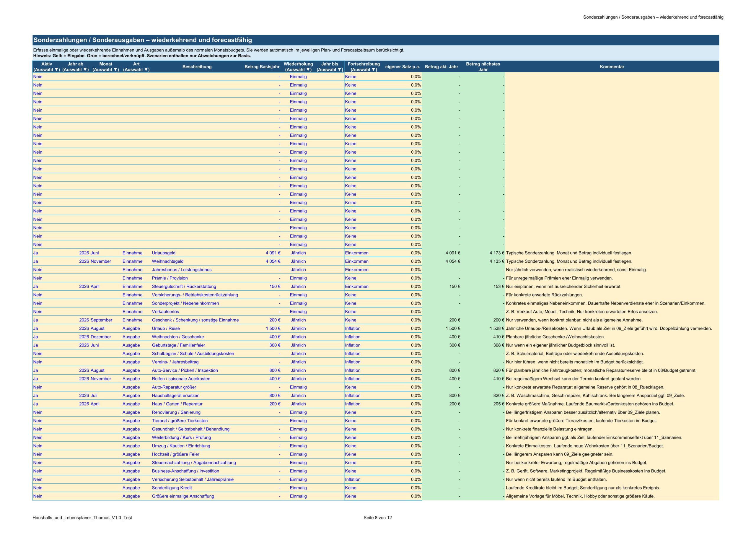Open the Jahr ab (Auswahl ▼) column header
Viewport: 756px width, 535px height.
pos(75,67)
